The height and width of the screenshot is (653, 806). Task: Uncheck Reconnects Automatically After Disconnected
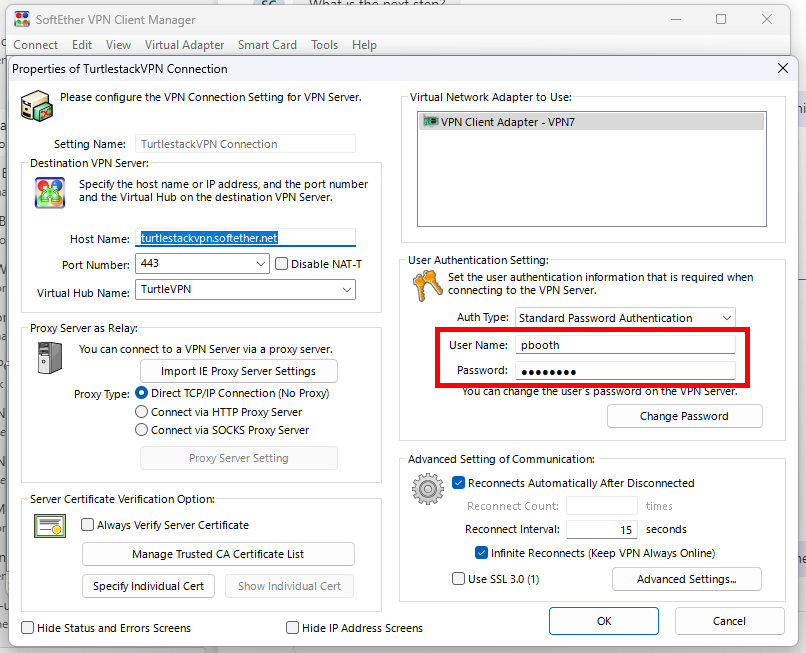coord(459,483)
